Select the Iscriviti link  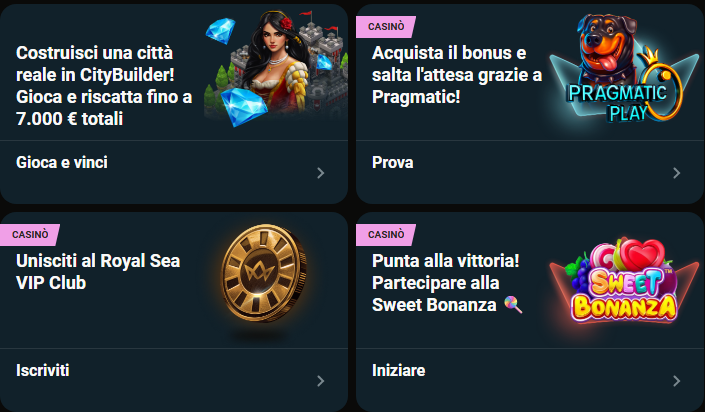43,370
